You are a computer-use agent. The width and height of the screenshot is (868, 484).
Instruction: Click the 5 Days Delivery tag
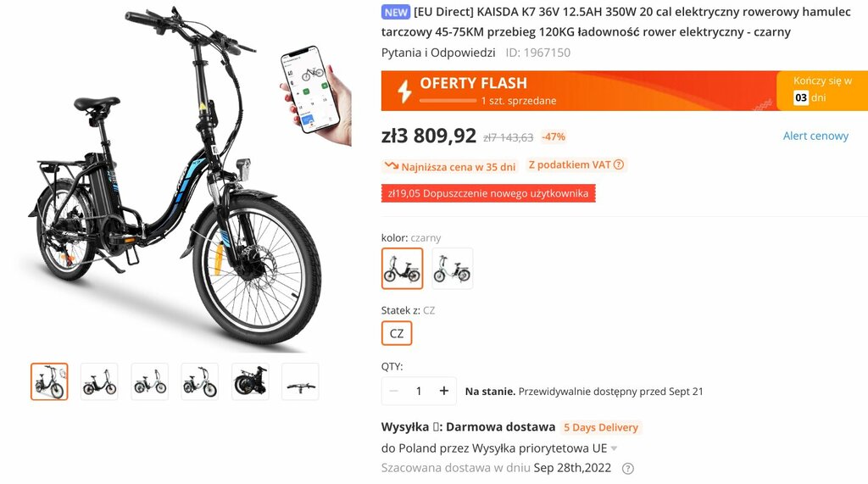[x=601, y=427]
